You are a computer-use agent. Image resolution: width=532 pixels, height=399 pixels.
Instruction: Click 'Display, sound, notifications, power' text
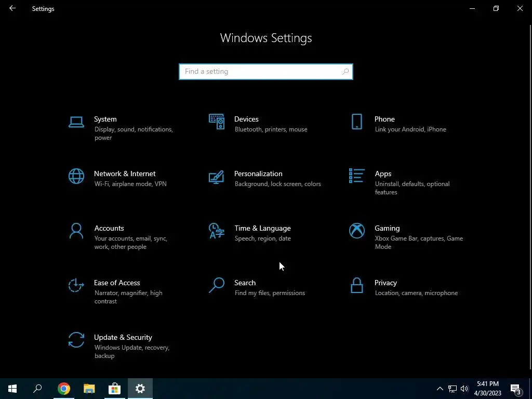point(134,134)
